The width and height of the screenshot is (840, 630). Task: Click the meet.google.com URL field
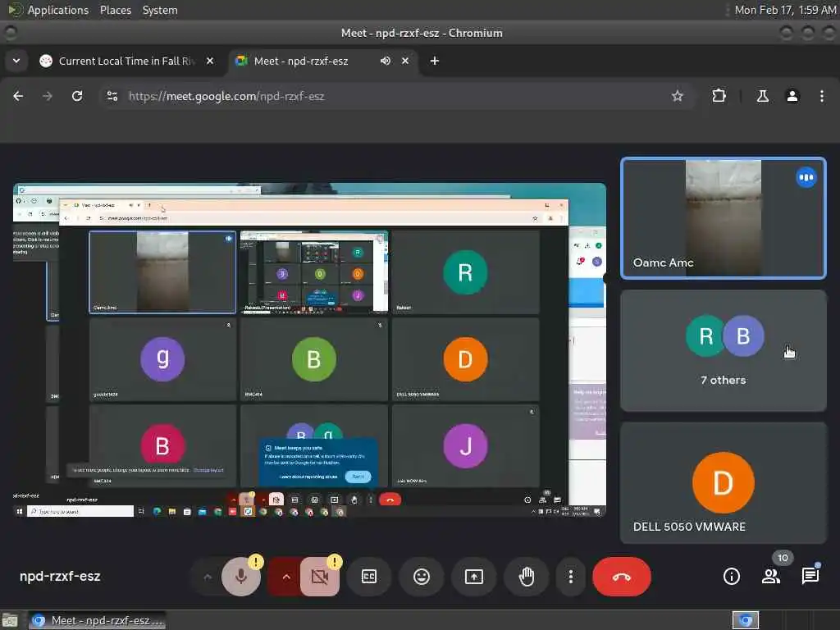[396, 97]
